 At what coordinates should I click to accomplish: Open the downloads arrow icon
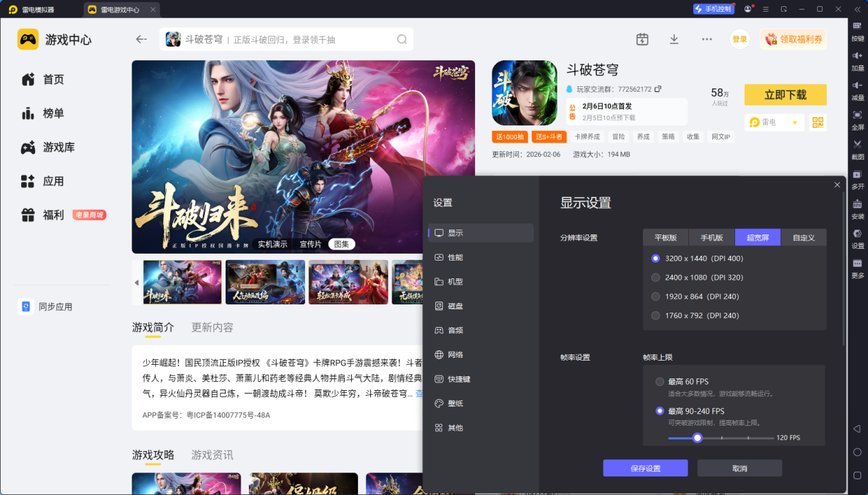(x=674, y=39)
